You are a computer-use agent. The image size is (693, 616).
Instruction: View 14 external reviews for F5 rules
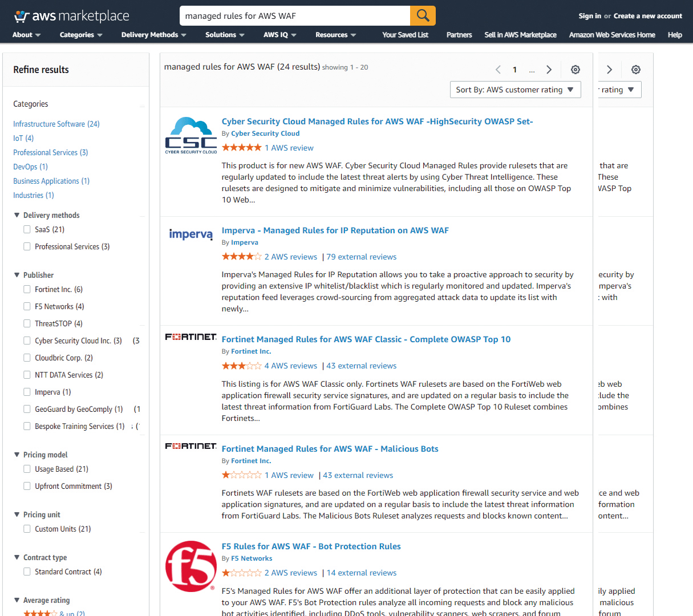click(361, 573)
